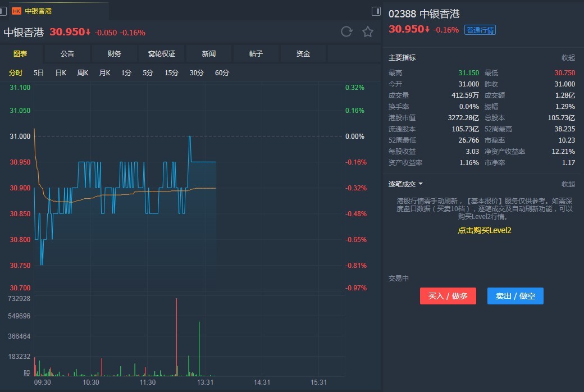
Task: Click the 成交额 value 1.28亿
Action: click(x=565, y=95)
